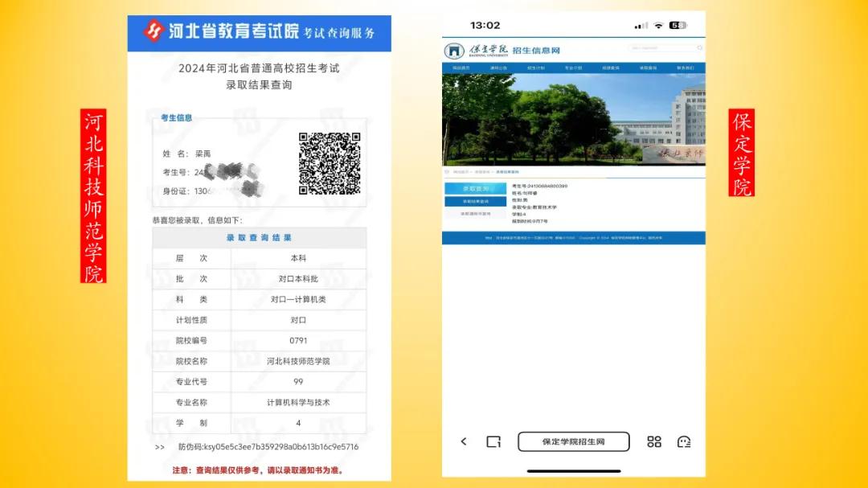Open the second navigation bar item 通知公告
This screenshot has height=488, width=868.
pyautogui.click(x=498, y=68)
